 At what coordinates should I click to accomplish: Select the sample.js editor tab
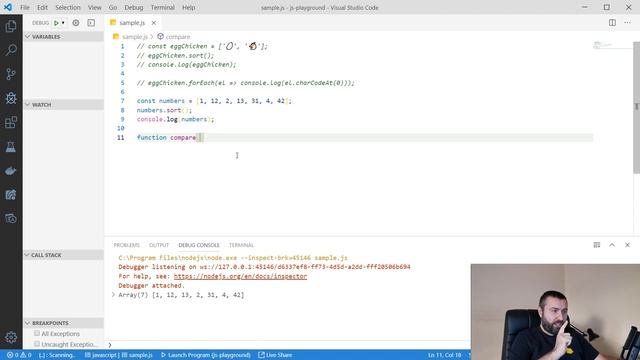click(132, 23)
